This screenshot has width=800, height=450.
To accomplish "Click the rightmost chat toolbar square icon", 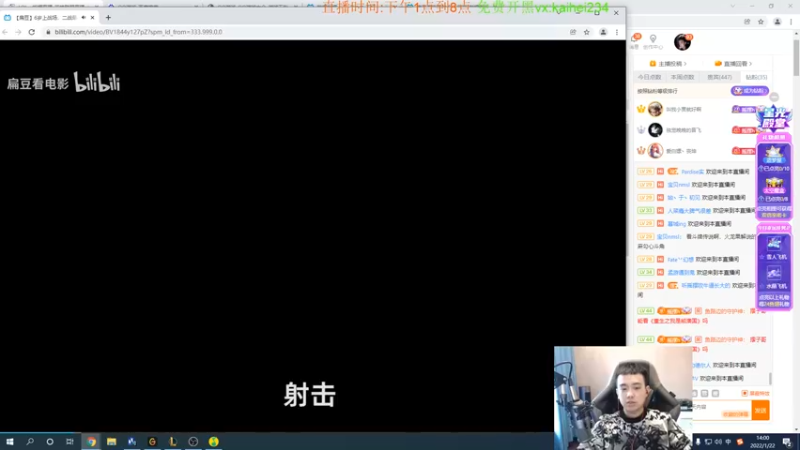I will click(715, 393).
